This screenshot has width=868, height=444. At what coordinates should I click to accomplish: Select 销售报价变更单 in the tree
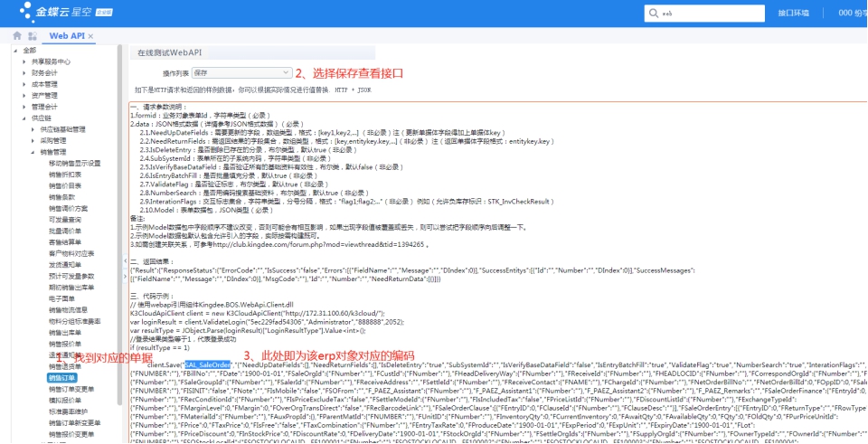[71, 434]
